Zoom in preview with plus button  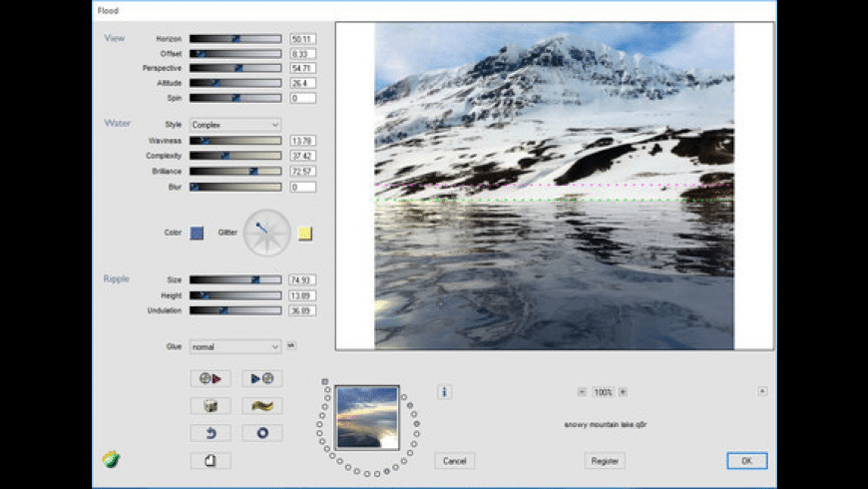point(623,391)
